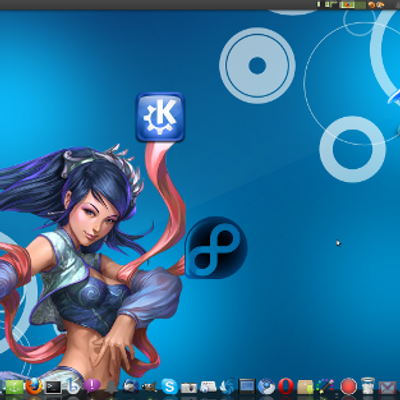This screenshot has height=400, width=400.
Task: Open the package box dock icon
Action: click(x=305, y=387)
